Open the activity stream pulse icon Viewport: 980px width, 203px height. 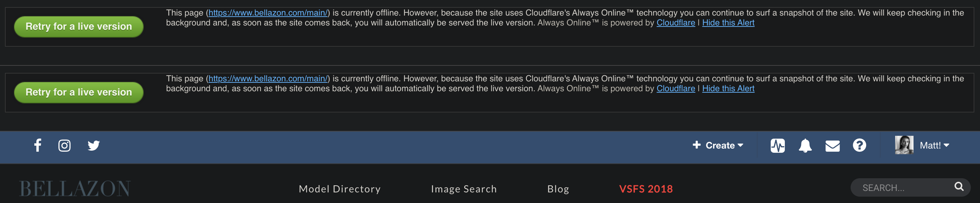click(778, 145)
